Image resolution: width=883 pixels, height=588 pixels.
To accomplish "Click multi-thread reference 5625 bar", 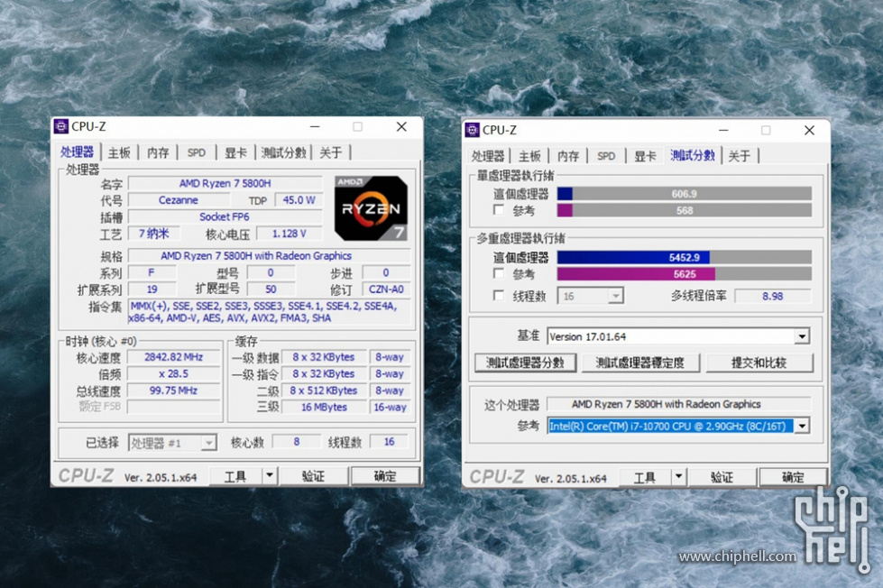I will [685, 274].
